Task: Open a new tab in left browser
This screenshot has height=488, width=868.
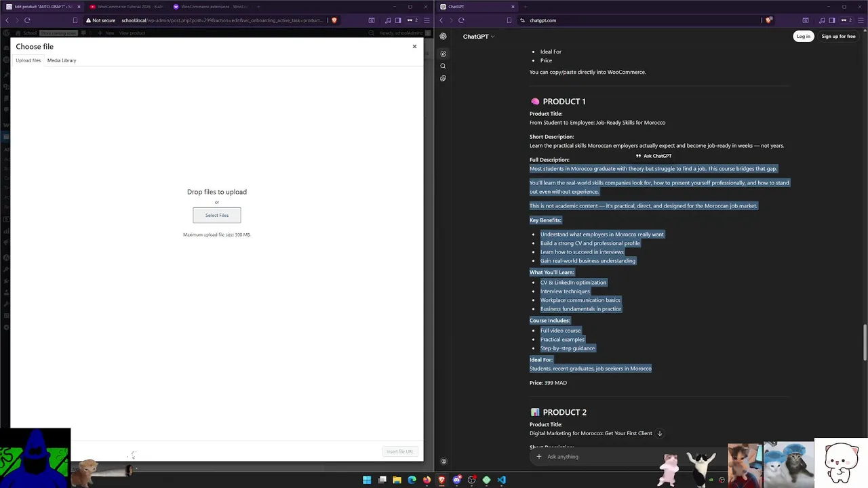Action: point(258,7)
